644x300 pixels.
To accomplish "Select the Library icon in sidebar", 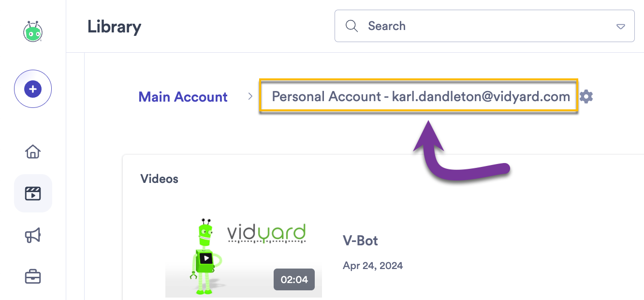I will pyautogui.click(x=32, y=193).
